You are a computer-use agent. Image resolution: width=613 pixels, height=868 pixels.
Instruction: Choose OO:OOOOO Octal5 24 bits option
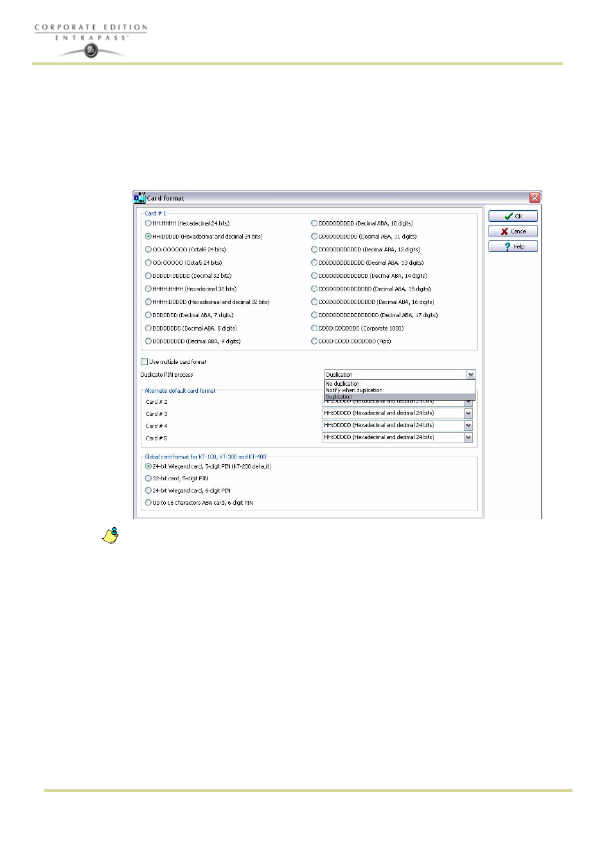(148, 263)
